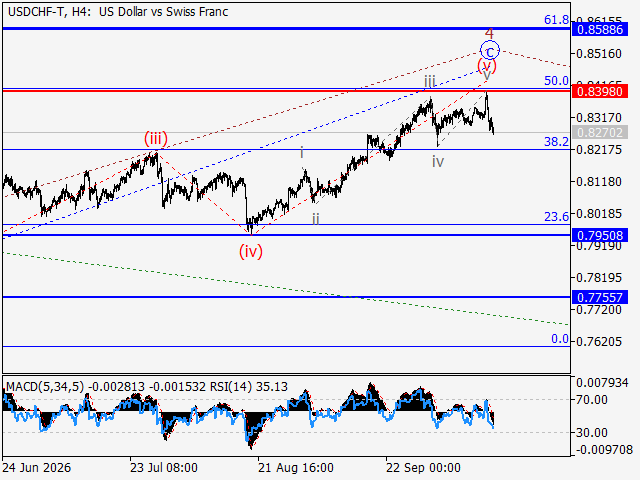The width and height of the screenshot is (640, 480).
Task: Select the gray 'ii' subwave label
Action: pos(316,219)
